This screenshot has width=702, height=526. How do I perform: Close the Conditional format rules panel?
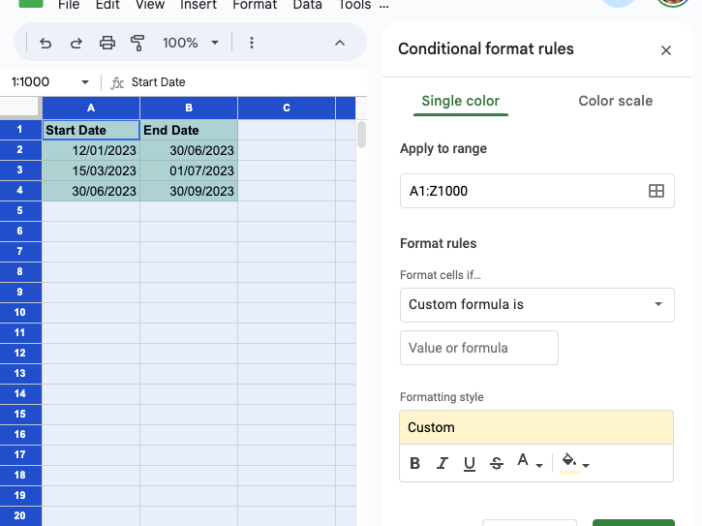pos(666,50)
